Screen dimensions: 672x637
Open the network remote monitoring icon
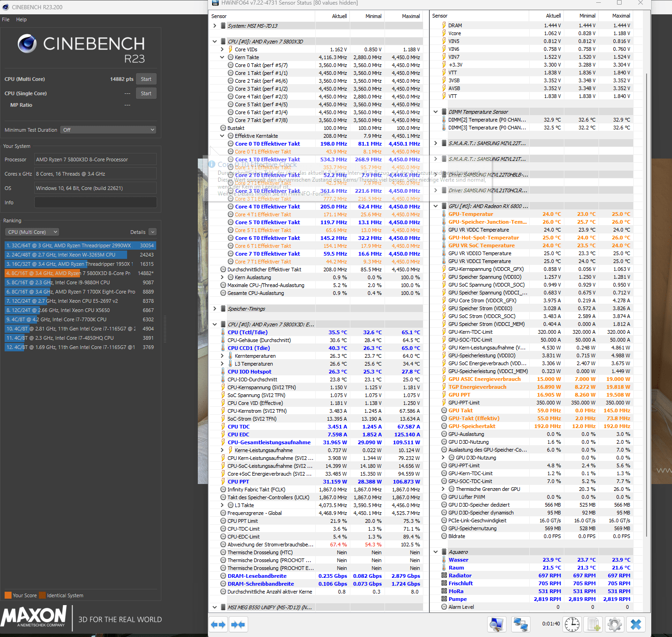tap(521, 625)
